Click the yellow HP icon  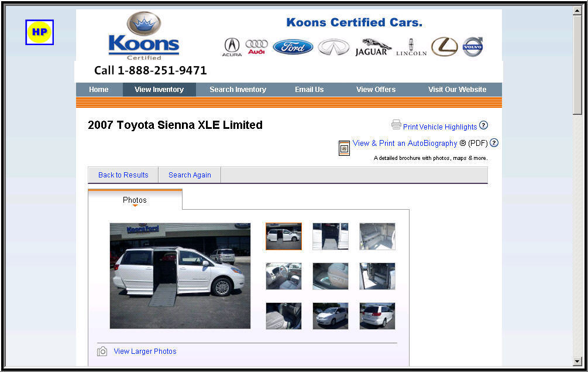click(x=39, y=32)
